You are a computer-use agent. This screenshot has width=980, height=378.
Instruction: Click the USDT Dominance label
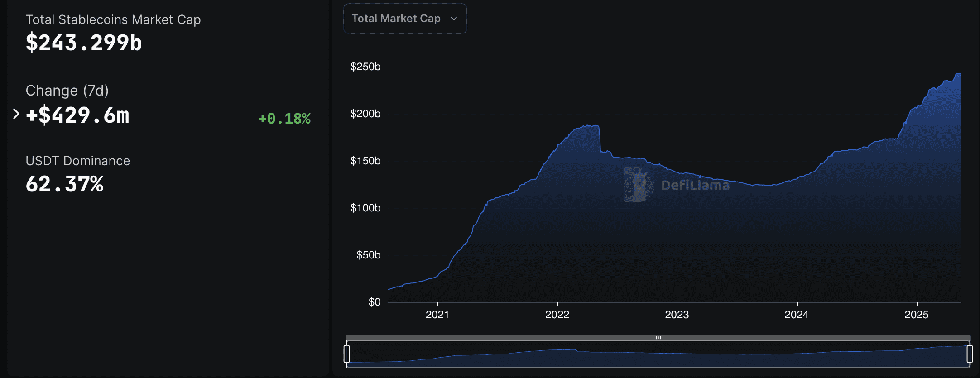(78, 161)
